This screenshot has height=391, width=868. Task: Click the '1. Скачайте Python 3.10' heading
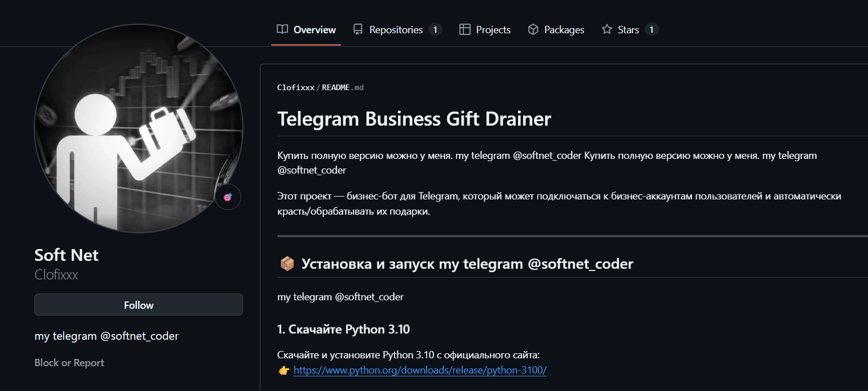coord(344,330)
